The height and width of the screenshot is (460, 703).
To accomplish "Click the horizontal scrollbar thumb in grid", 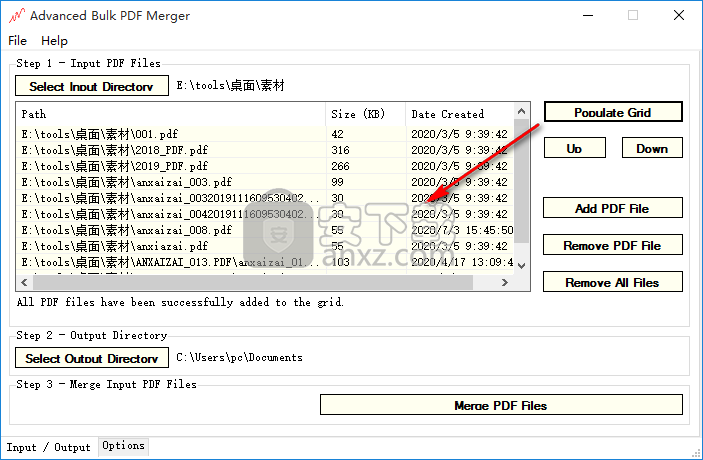I will pos(253,282).
